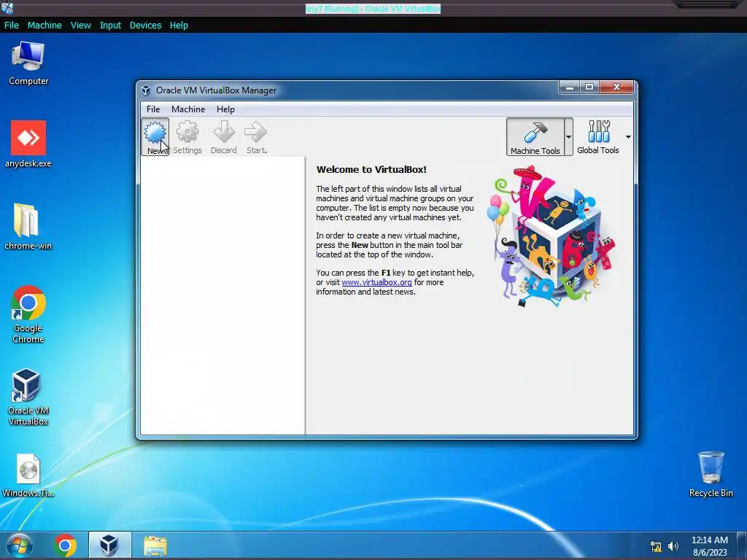Image resolution: width=747 pixels, height=560 pixels.
Task: Close the VirtualBox Manager window
Action: pyautogui.click(x=616, y=87)
